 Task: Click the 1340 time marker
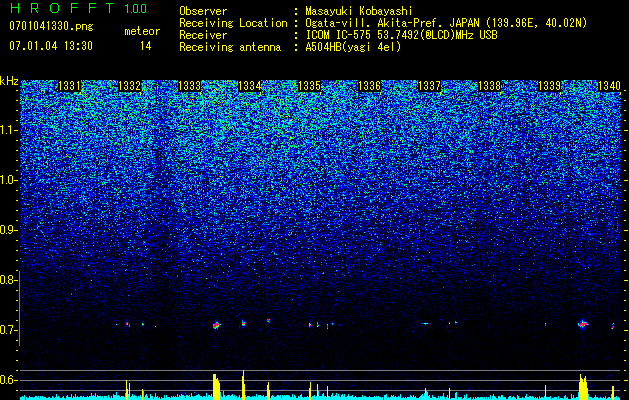[x=609, y=86]
